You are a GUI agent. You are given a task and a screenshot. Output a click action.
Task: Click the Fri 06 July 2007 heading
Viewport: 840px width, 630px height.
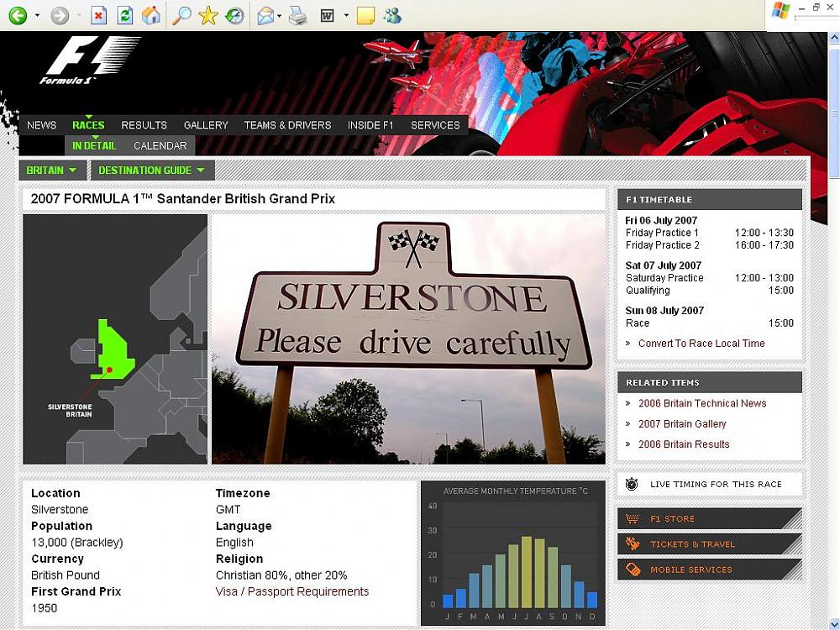pos(661,220)
